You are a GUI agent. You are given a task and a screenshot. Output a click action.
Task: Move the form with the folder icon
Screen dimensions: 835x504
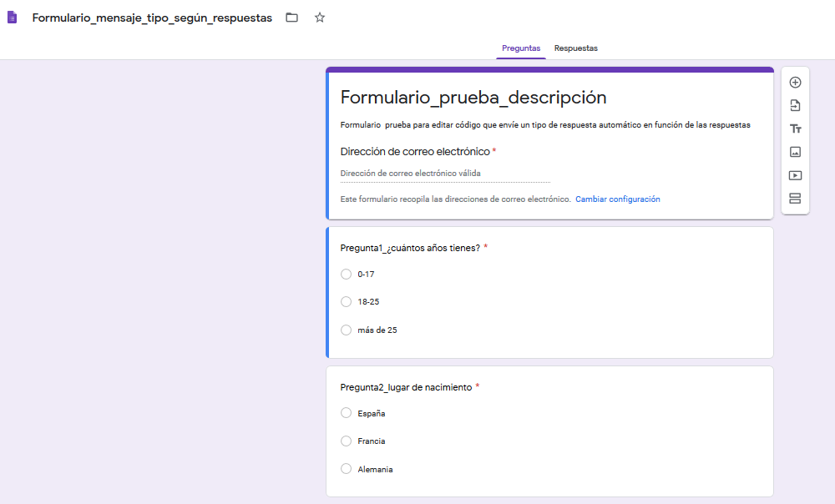point(291,17)
